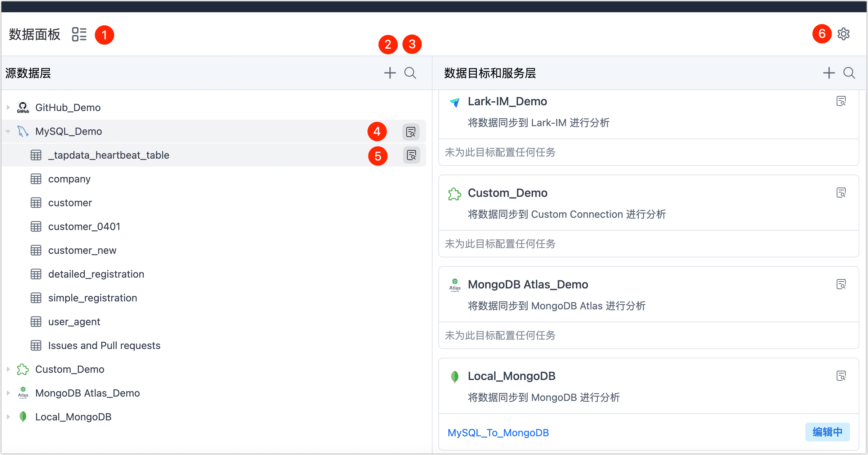Click 将数据同步到 MongoDB Atlas 进行分析 description

556,306
